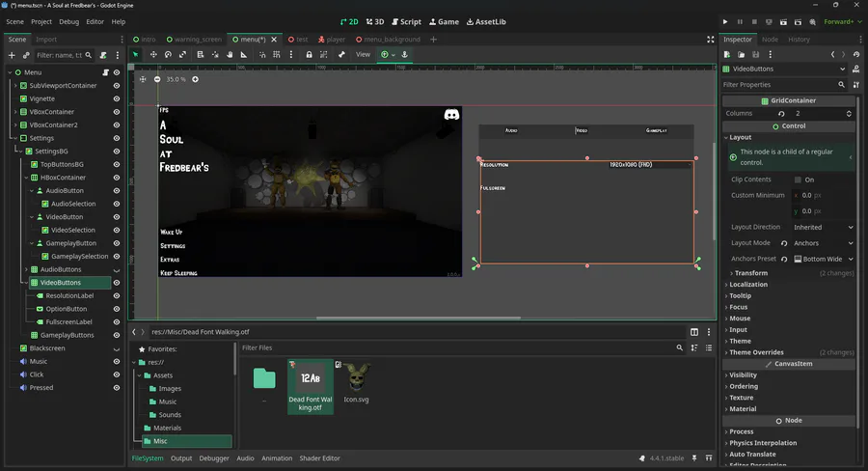
Task: Click the Add Child Node plus icon
Action: (x=12, y=55)
